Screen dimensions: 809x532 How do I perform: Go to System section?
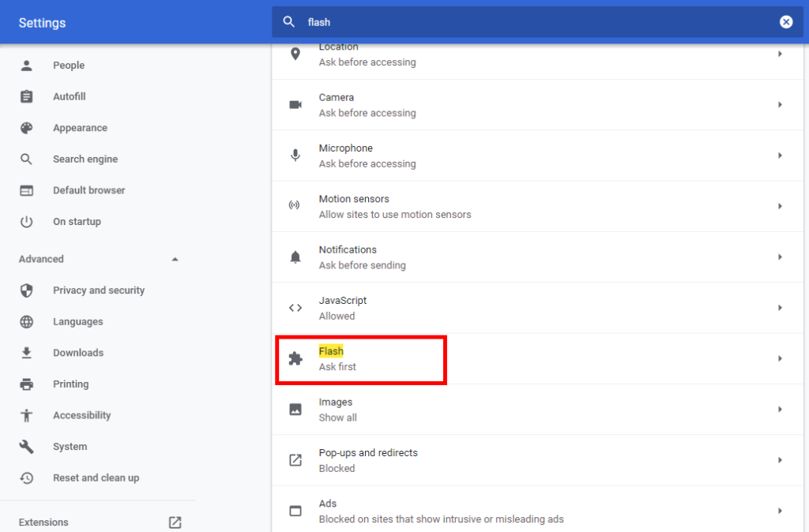click(70, 447)
